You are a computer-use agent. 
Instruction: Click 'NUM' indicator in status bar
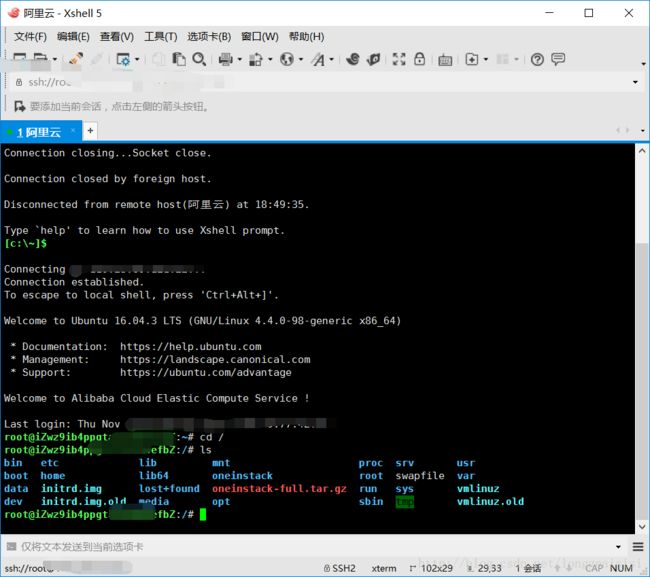[621, 568]
